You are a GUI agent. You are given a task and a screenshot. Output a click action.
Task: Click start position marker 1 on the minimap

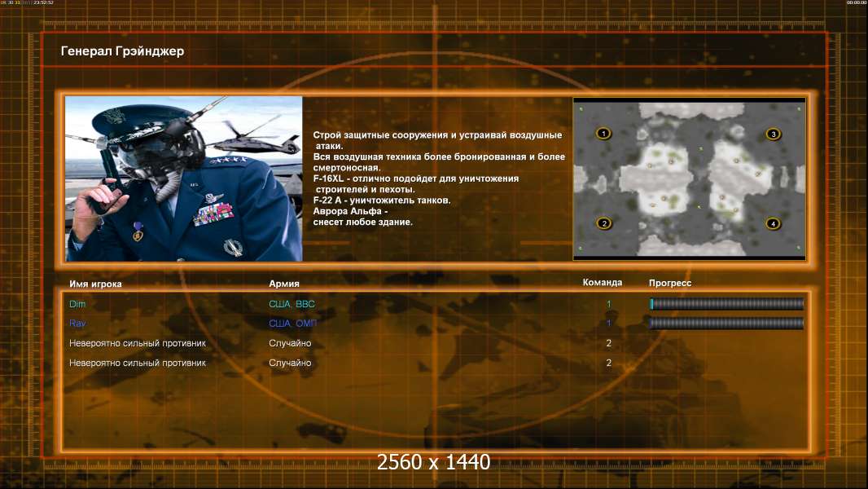603,134
